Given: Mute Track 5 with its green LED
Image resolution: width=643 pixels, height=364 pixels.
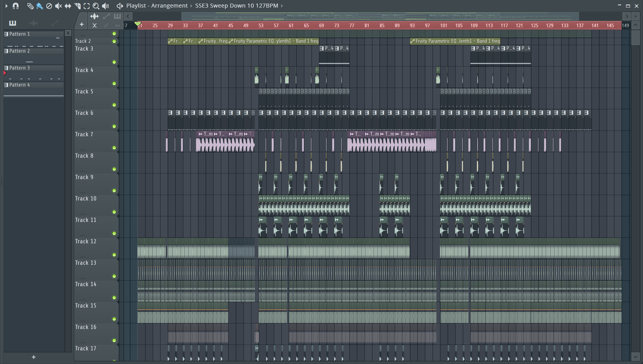Looking at the screenshot, I should [x=114, y=105].
